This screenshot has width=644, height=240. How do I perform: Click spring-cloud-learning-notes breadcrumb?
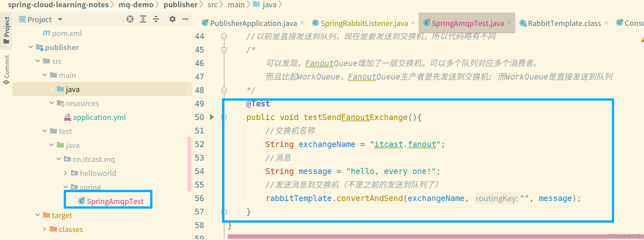coord(58,5)
